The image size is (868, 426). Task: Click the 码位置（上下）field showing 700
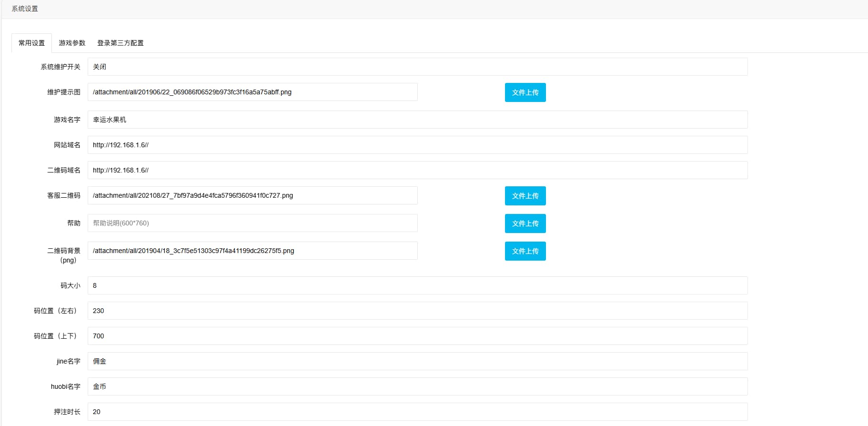pos(417,336)
